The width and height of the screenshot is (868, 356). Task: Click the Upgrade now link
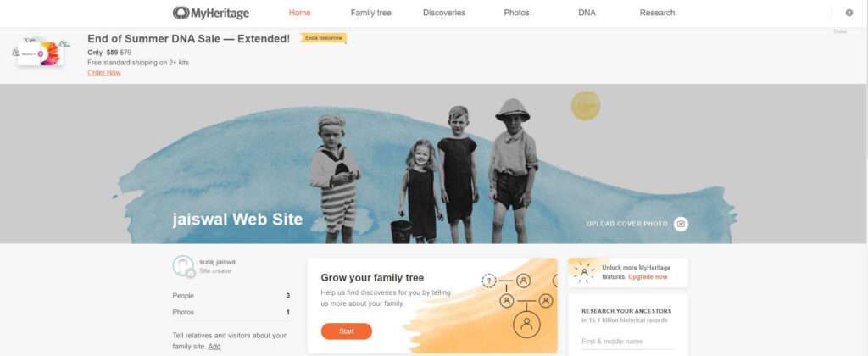coord(648,276)
